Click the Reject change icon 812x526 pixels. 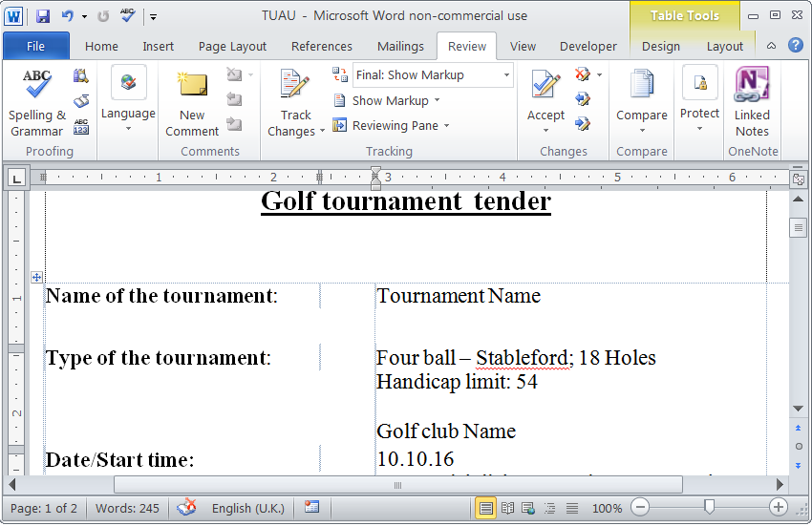point(583,74)
